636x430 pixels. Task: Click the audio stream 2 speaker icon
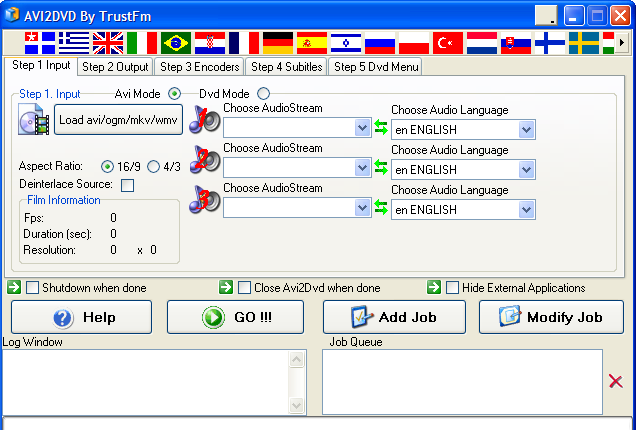tap(205, 159)
